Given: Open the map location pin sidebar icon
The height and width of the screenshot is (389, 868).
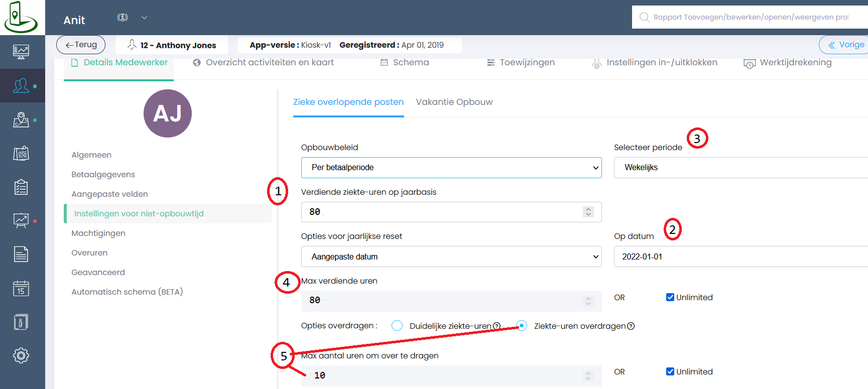Looking at the screenshot, I should (x=21, y=119).
